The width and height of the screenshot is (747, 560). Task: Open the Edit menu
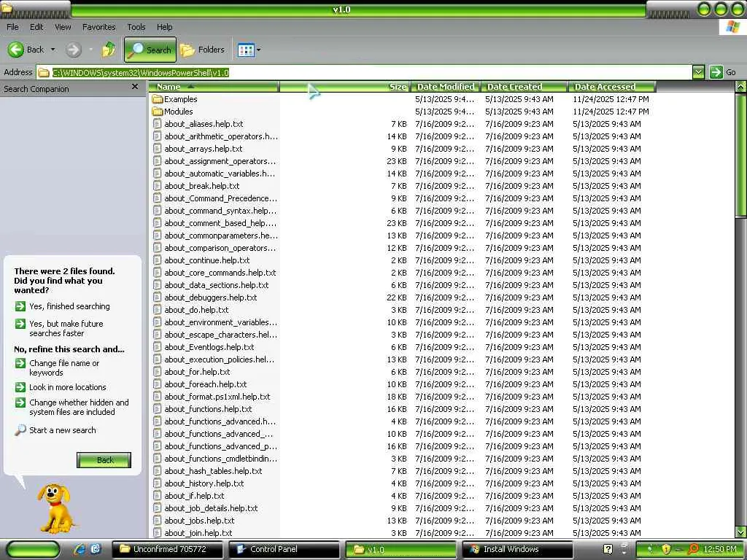point(36,27)
